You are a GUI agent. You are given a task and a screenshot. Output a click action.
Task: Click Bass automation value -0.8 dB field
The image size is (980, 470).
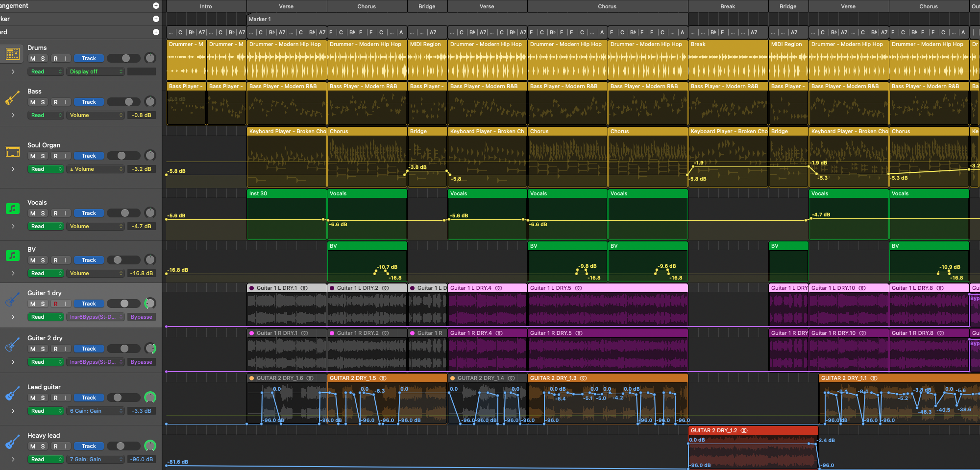point(141,115)
